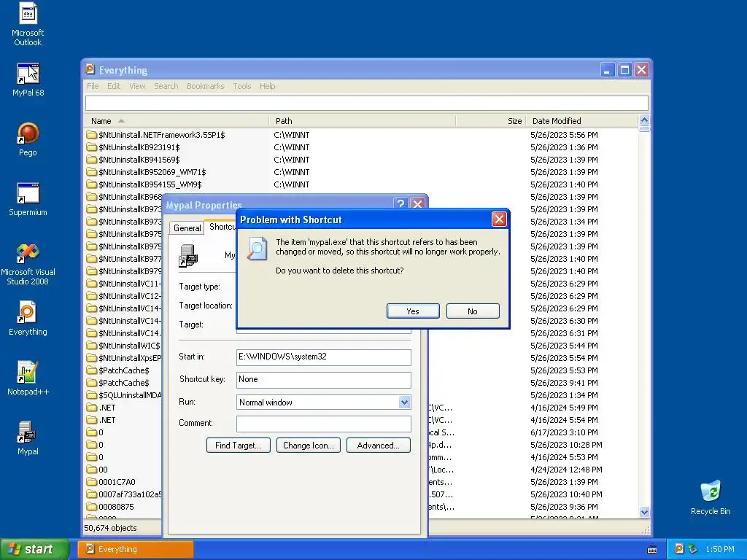Click the 4/24/2024 12:48 PM date cell
This screenshot has height=560, width=747.
tap(566, 470)
